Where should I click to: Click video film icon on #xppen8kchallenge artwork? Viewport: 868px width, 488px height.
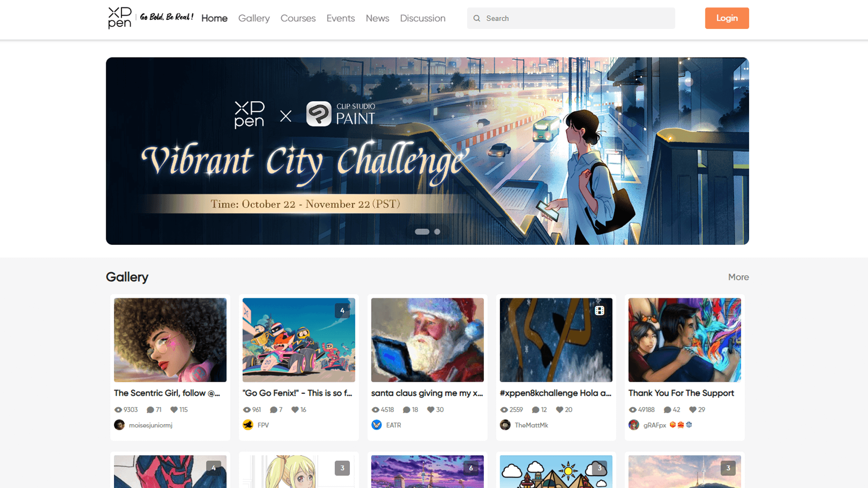[x=599, y=310]
